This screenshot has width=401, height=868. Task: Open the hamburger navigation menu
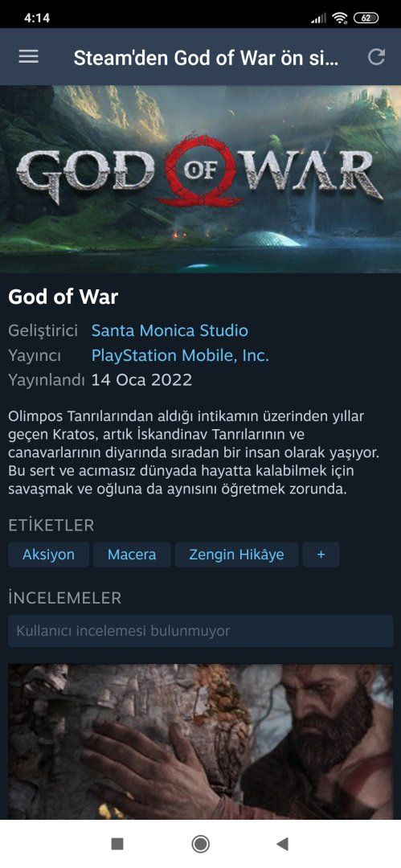tap(29, 56)
